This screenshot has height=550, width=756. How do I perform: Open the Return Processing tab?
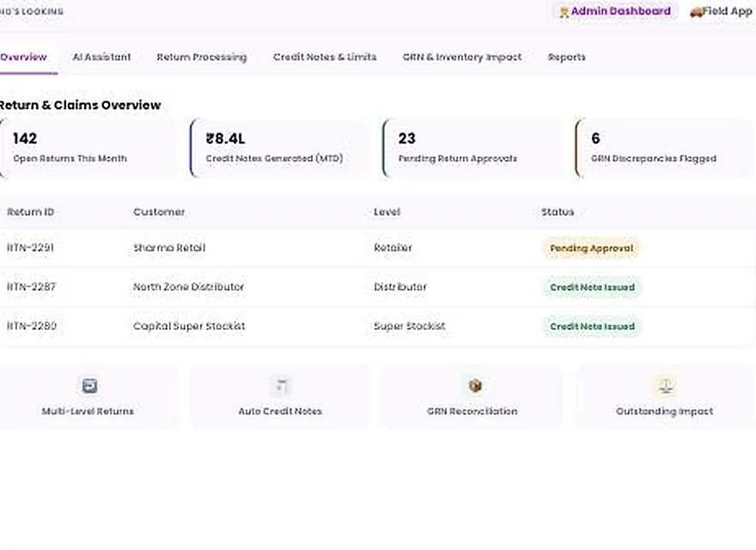202,57
